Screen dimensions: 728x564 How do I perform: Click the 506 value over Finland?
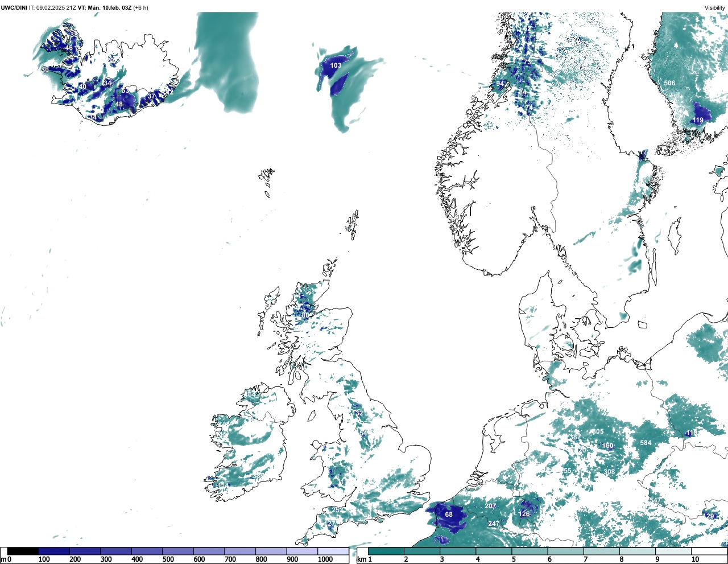coord(669,83)
